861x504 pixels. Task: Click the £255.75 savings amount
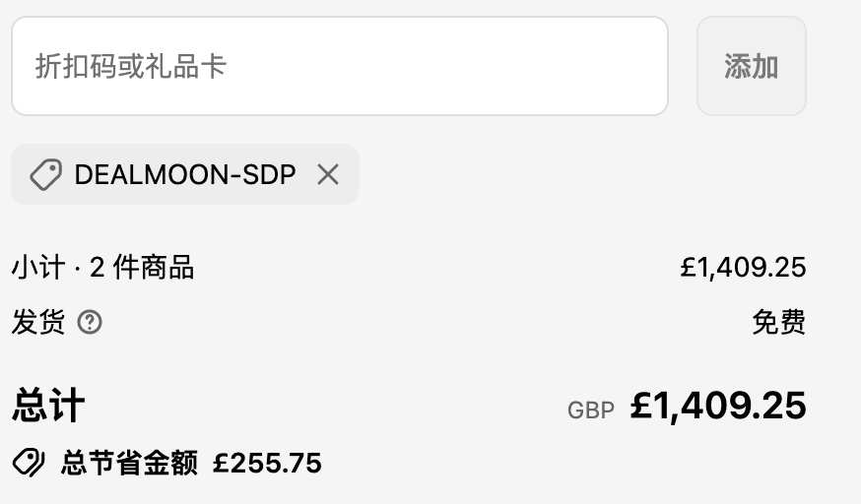point(267,463)
